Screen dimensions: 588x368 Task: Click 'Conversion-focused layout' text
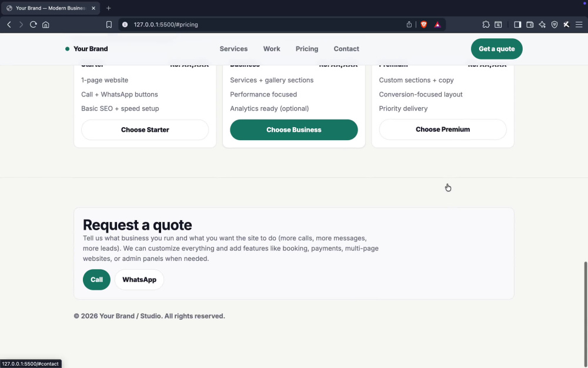(x=421, y=94)
